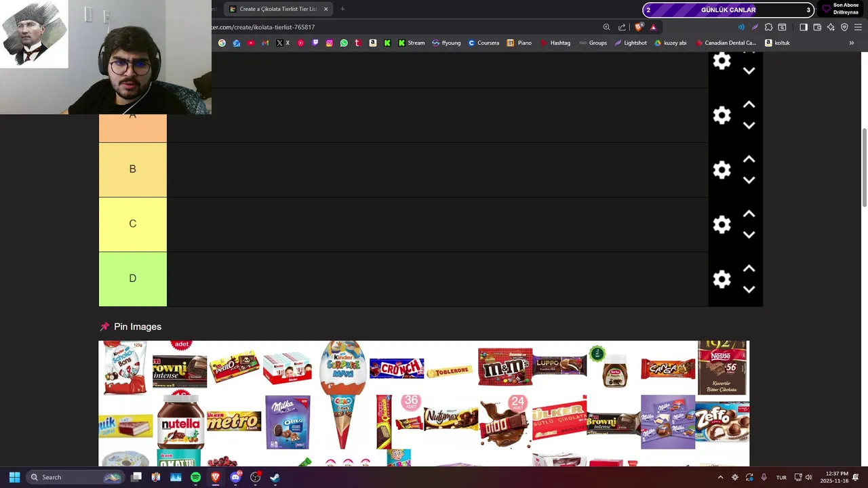Open the Coursera bookmark
The width and height of the screenshot is (868, 488).
pyautogui.click(x=484, y=43)
